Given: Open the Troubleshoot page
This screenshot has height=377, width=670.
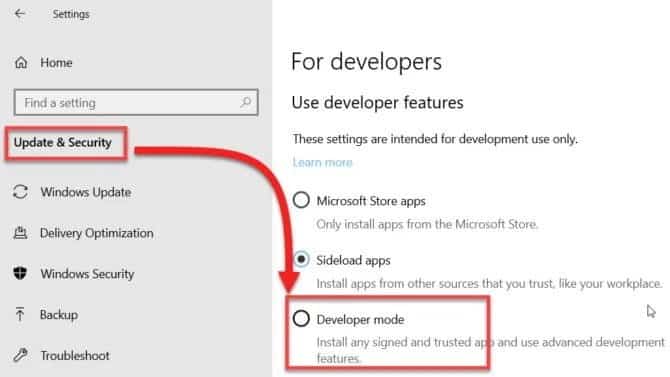Looking at the screenshot, I should [x=75, y=355].
